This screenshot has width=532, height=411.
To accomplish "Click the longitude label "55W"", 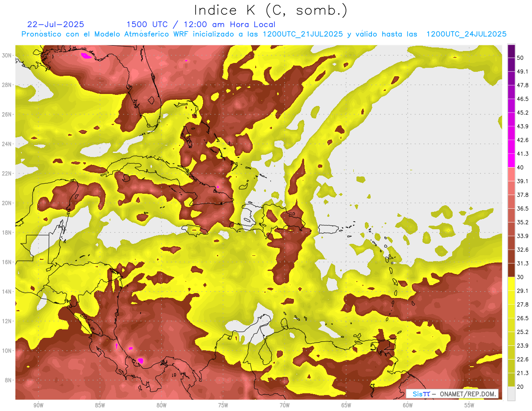I will 469,405.
